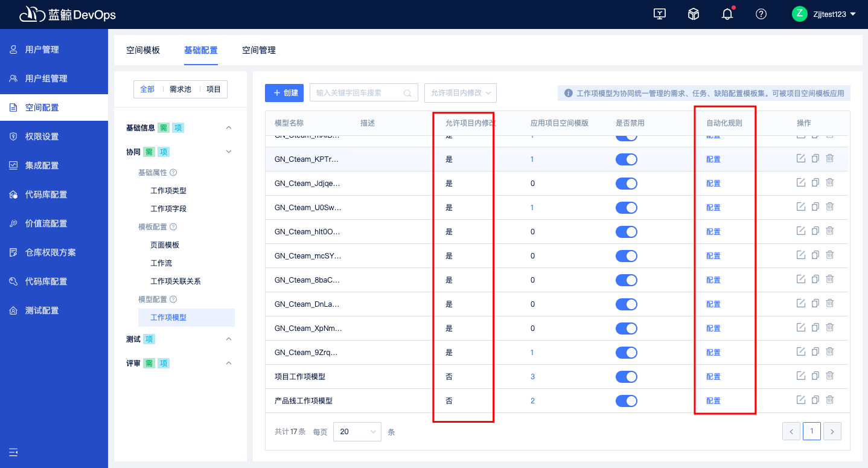Click the help icon beside 模板配置
Image resolution: width=868 pixels, height=468 pixels.
[173, 227]
